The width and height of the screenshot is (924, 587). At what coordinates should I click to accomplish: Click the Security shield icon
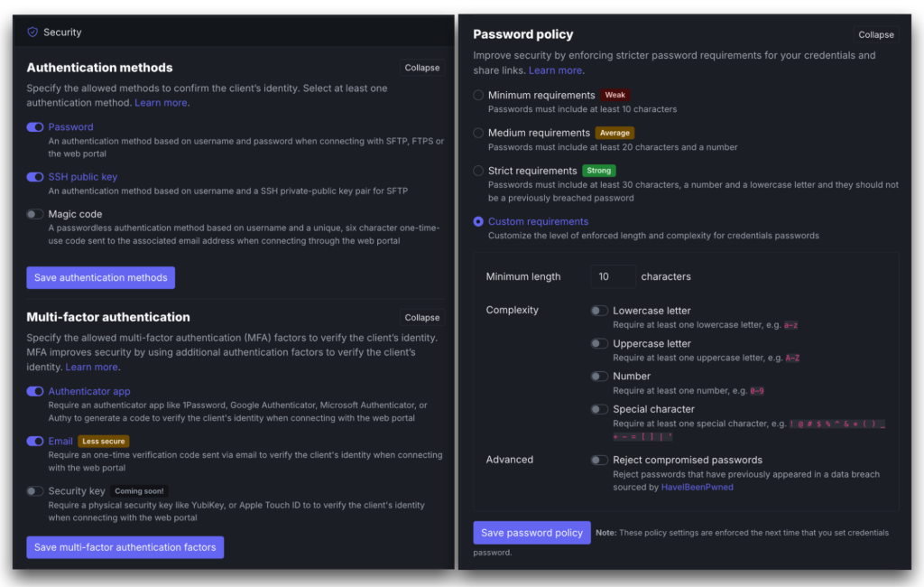(32, 33)
